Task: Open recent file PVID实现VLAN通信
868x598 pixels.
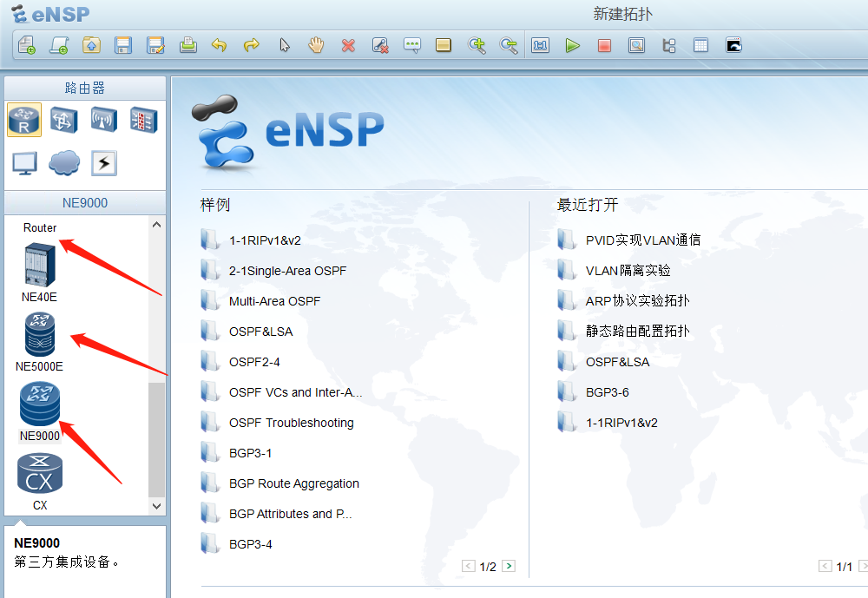Action: pos(642,240)
